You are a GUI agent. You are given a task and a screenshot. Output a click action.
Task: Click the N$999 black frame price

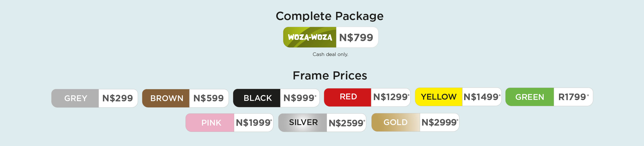tap(300, 98)
